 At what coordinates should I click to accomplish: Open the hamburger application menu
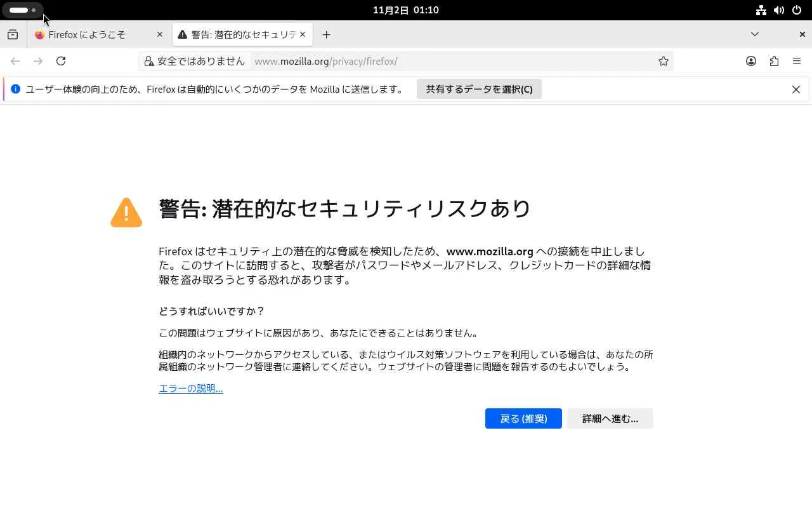click(797, 61)
